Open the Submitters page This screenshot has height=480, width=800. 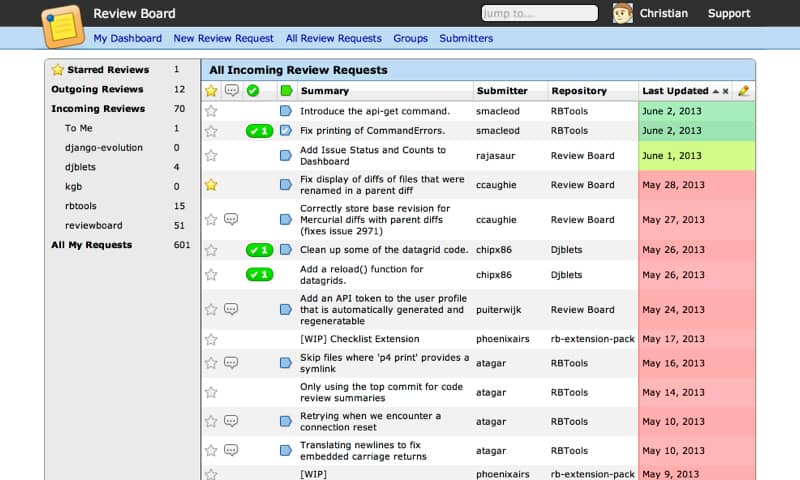point(466,38)
